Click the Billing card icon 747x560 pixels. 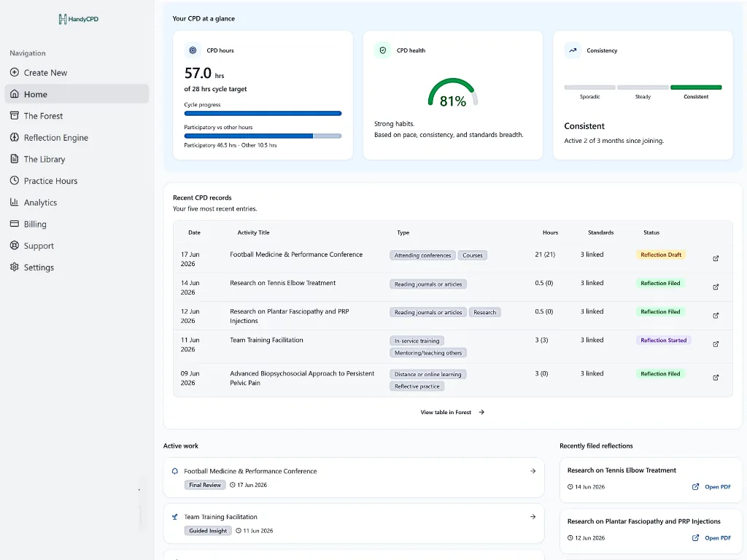[x=15, y=224]
